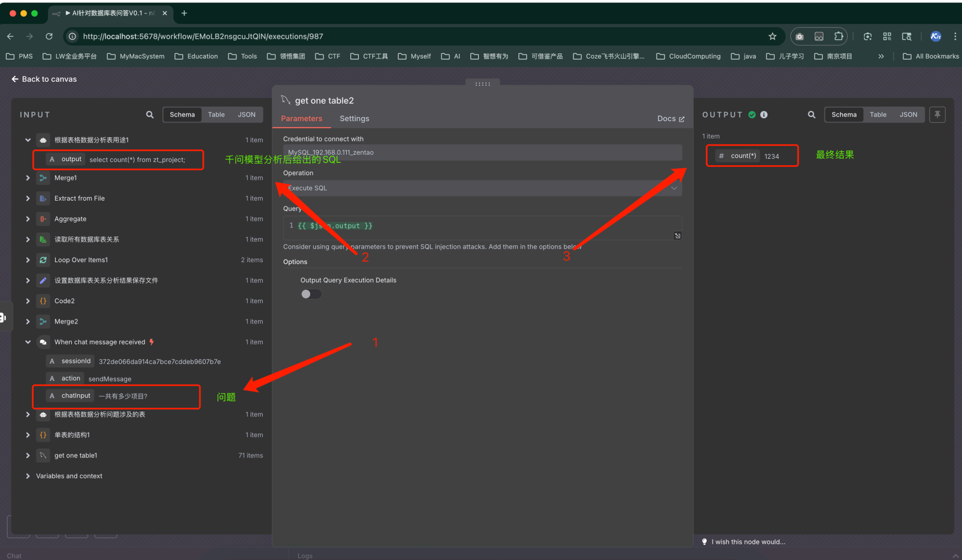962x560 pixels.
Task: Reload the browser page
Action: click(49, 37)
